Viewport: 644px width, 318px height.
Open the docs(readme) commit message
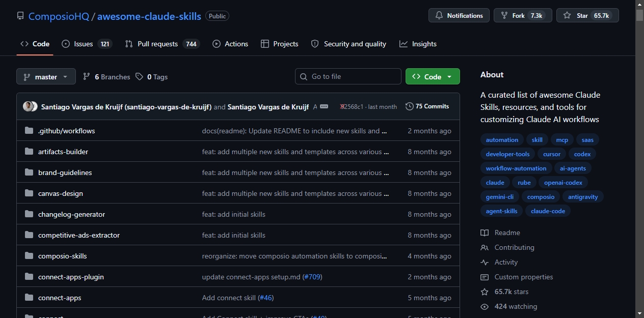(x=295, y=131)
